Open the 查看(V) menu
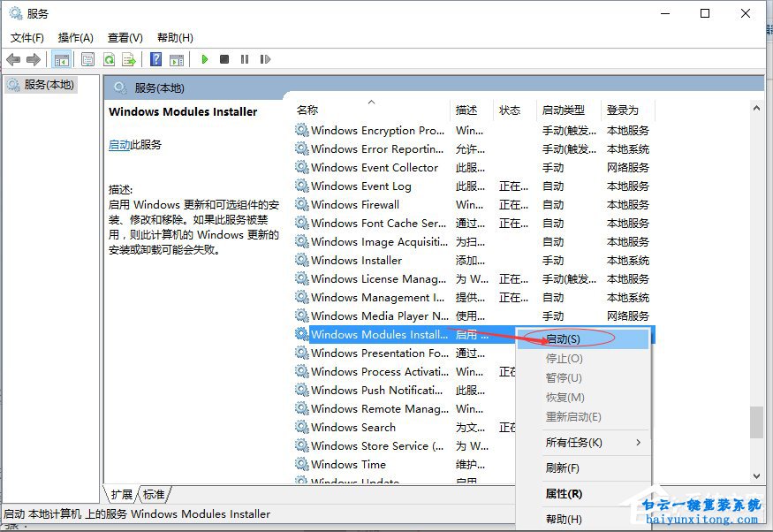 125,37
